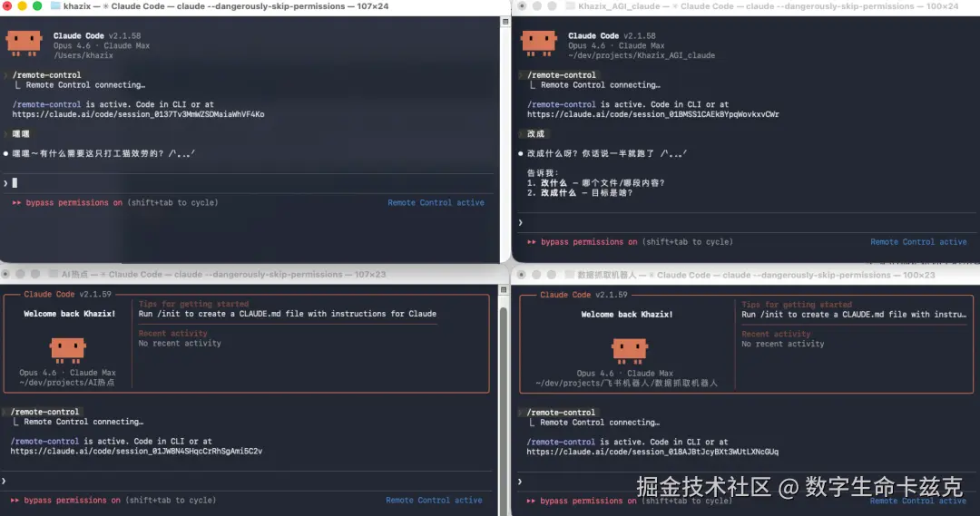Click the /remote-control command in 数据抓取机器人 window
The width and height of the screenshot is (980, 516).
[x=561, y=413]
